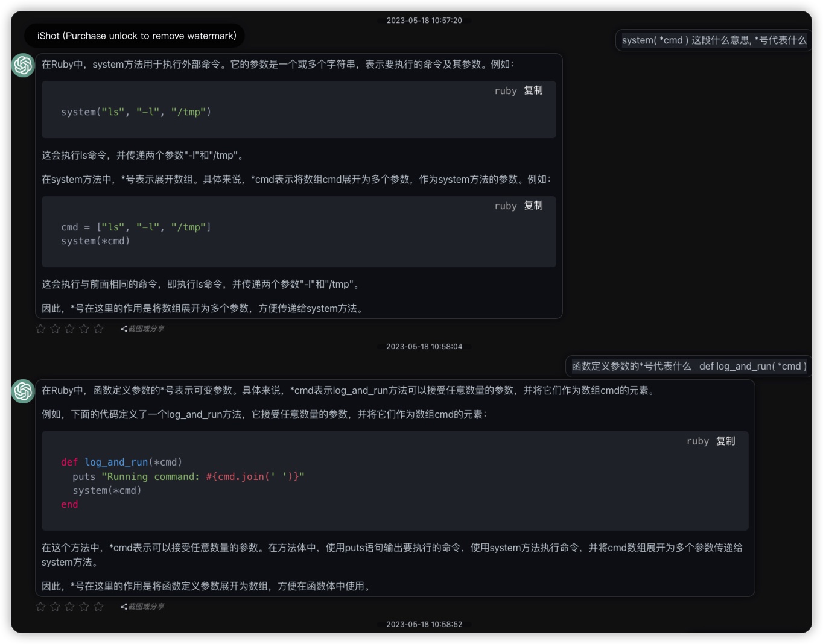The height and width of the screenshot is (644, 823).
Task: Click the ChatGPT avatar beside the second response
Action: click(23, 391)
